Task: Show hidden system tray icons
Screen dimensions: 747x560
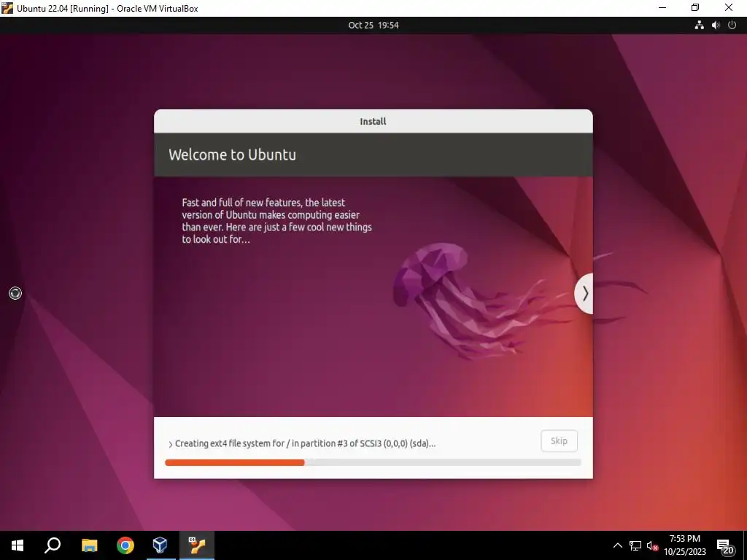Action: click(x=617, y=545)
